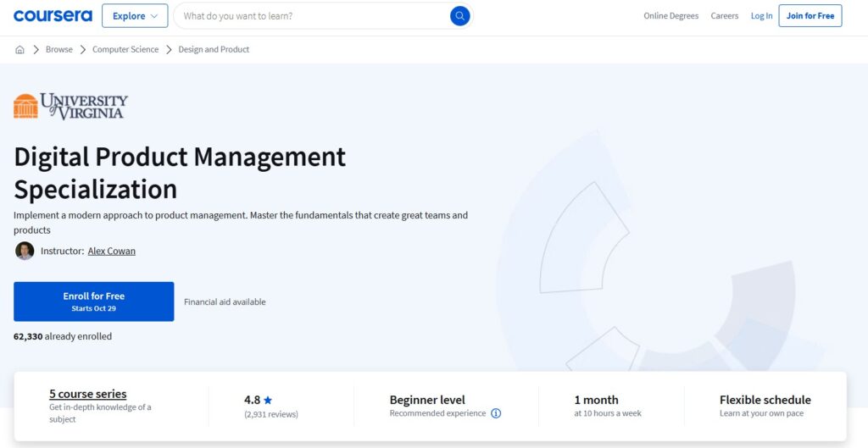
Task: Click '1 month' duration text
Action: pyautogui.click(x=596, y=400)
